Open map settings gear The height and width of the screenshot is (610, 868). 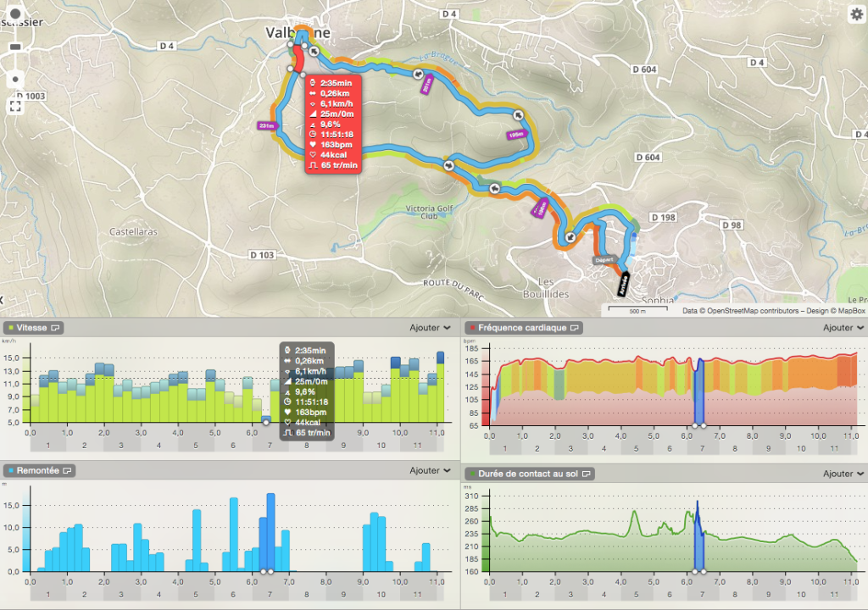pyautogui.click(x=856, y=13)
